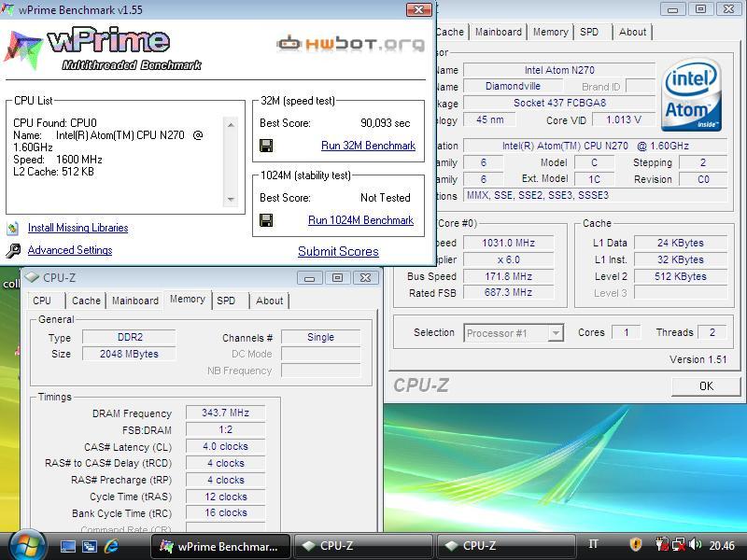Click the power plug tray icon

click(x=662, y=544)
